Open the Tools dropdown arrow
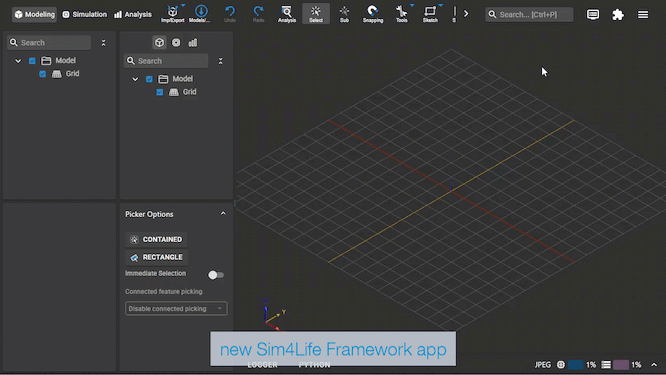Screen dimensions: 666x375 tap(412, 6)
